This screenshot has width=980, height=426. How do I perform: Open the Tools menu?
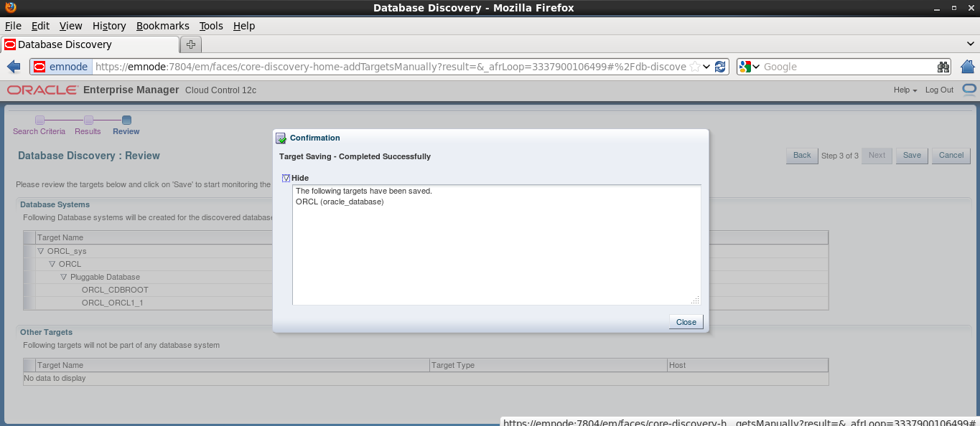coord(211,26)
